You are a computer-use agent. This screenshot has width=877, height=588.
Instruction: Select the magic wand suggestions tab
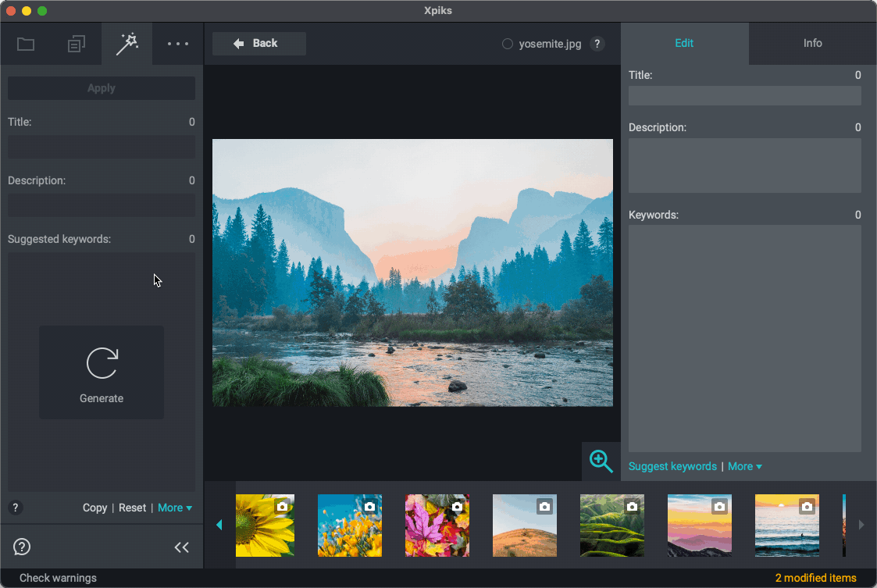(127, 44)
